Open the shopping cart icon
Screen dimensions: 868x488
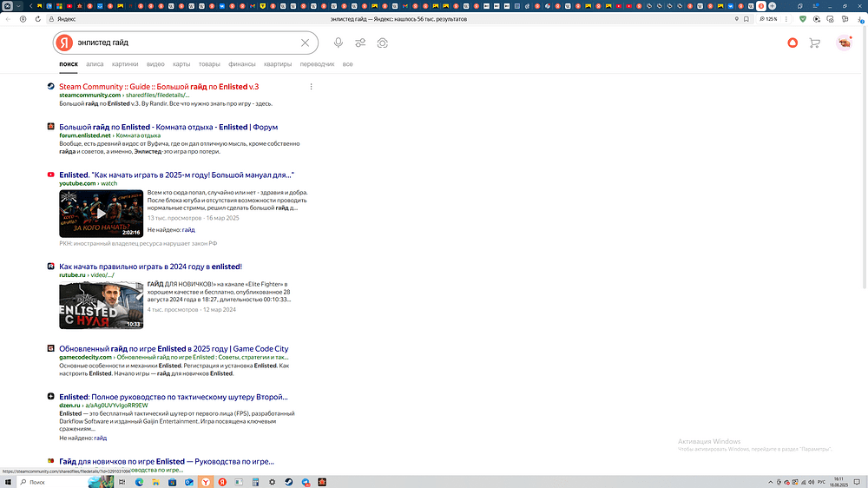814,43
